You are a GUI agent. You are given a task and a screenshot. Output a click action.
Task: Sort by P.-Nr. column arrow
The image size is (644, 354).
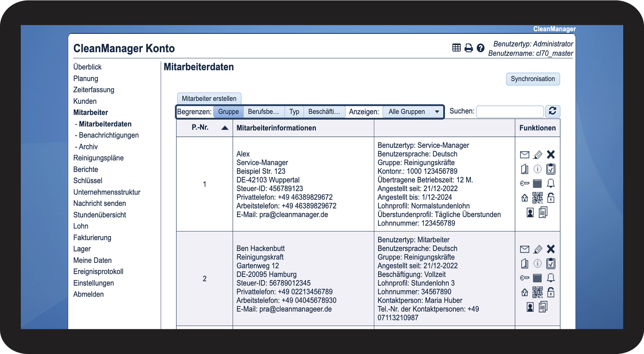tap(225, 128)
